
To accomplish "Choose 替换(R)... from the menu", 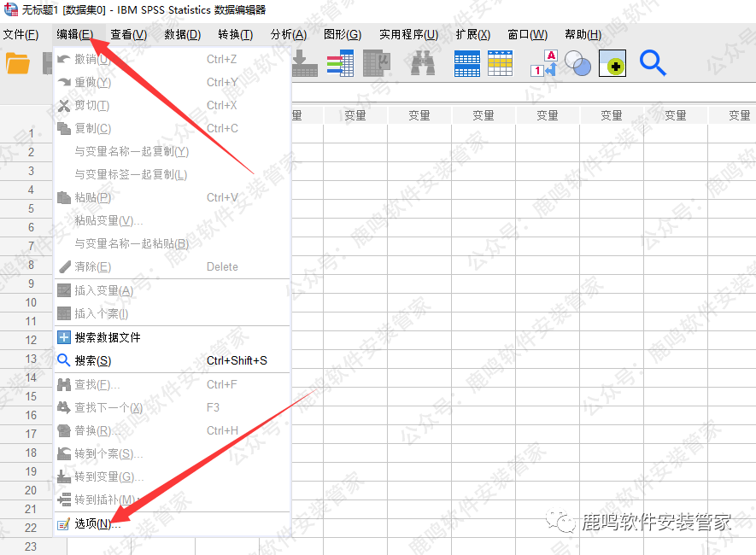I will 172,430.
